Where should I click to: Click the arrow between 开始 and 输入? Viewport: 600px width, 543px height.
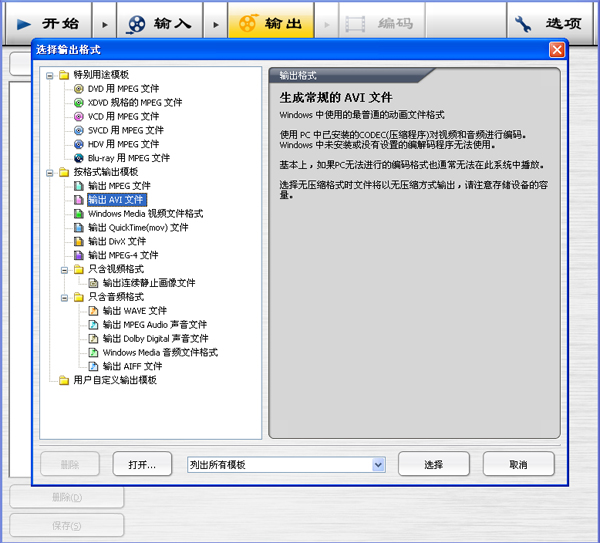[x=104, y=25]
